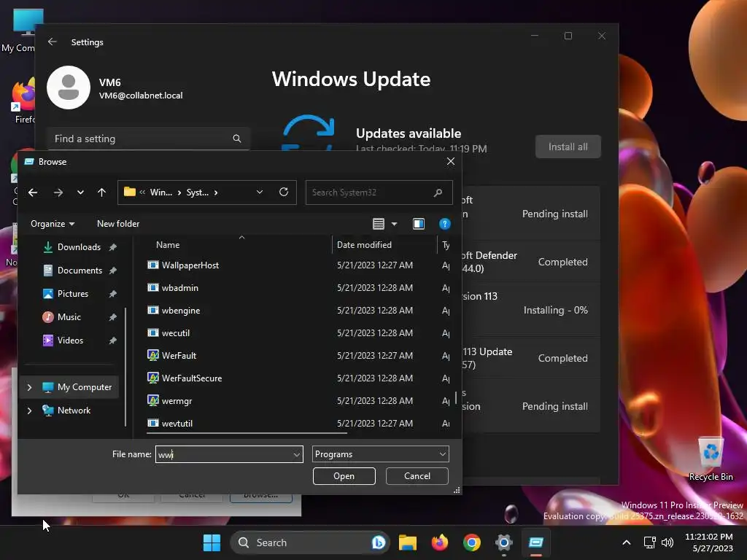Toggle the preview pane
The width and height of the screenshot is (747, 560).
pyautogui.click(x=418, y=224)
